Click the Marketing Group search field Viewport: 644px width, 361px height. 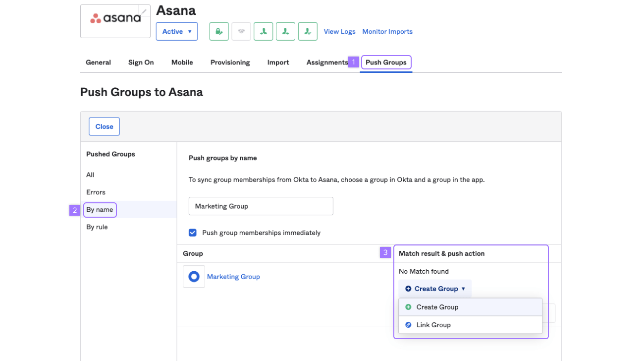(261, 206)
